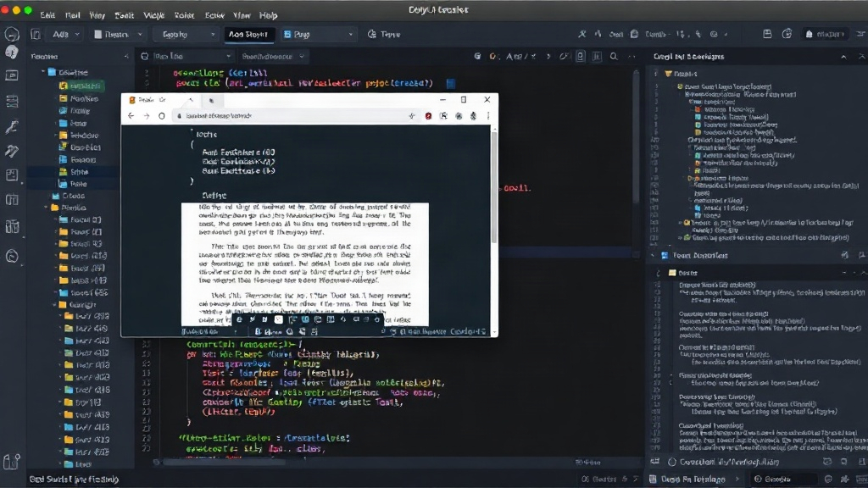
Task: Click the white highlighted icon in browser's floating toolbar
Action: pyautogui.click(x=278, y=319)
